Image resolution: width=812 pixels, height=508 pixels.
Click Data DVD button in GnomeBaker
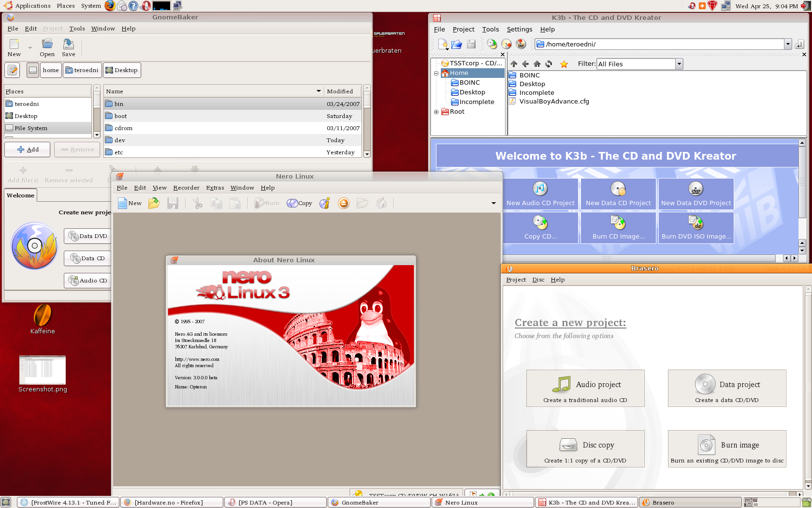click(88, 236)
